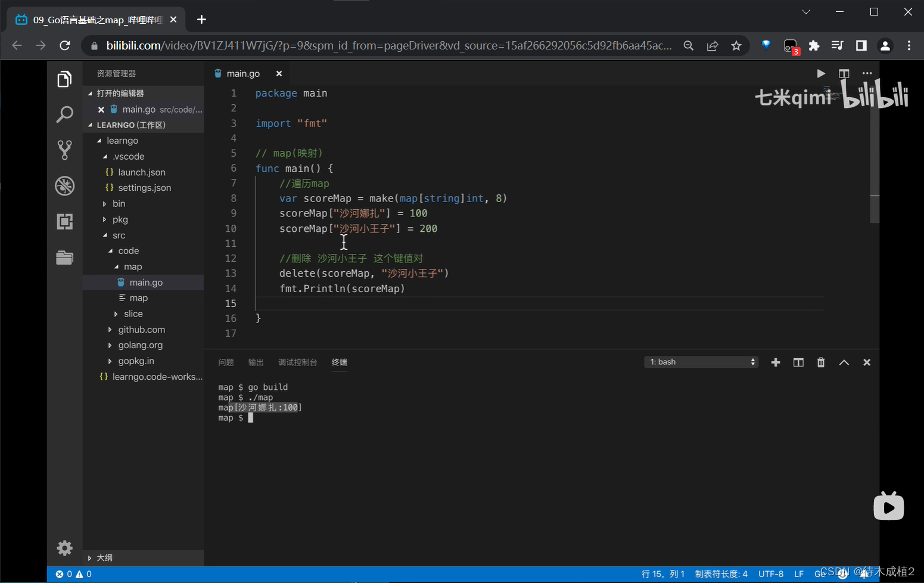The image size is (924, 583).
Task: Open the Chrome three-dot menu
Action: click(x=909, y=46)
